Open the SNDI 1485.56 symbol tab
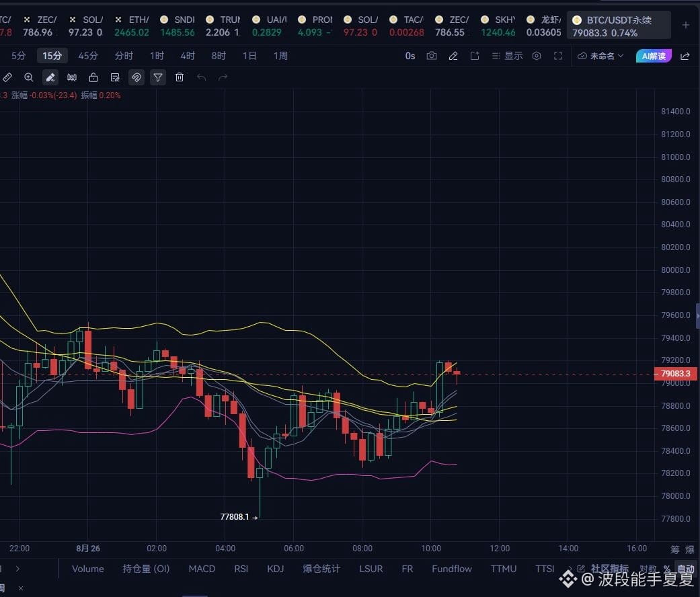Viewport: 700px width, 597px height. click(x=178, y=26)
